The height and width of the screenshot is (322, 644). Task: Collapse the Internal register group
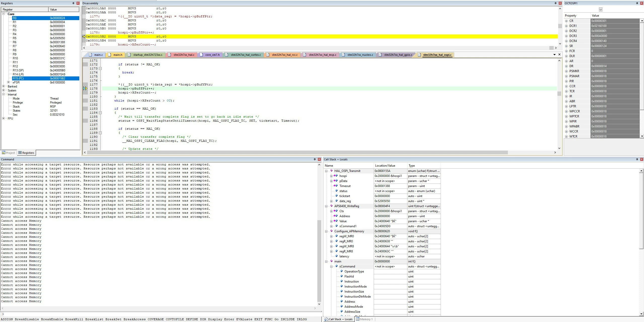point(4,95)
